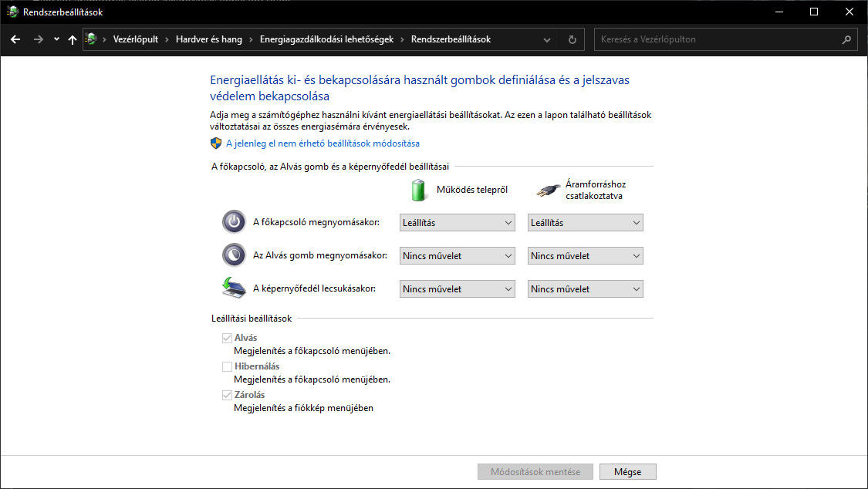Refresh the page with the refresh icon
This screenshot has height=489, width=868.
click(x=572, y=40)
